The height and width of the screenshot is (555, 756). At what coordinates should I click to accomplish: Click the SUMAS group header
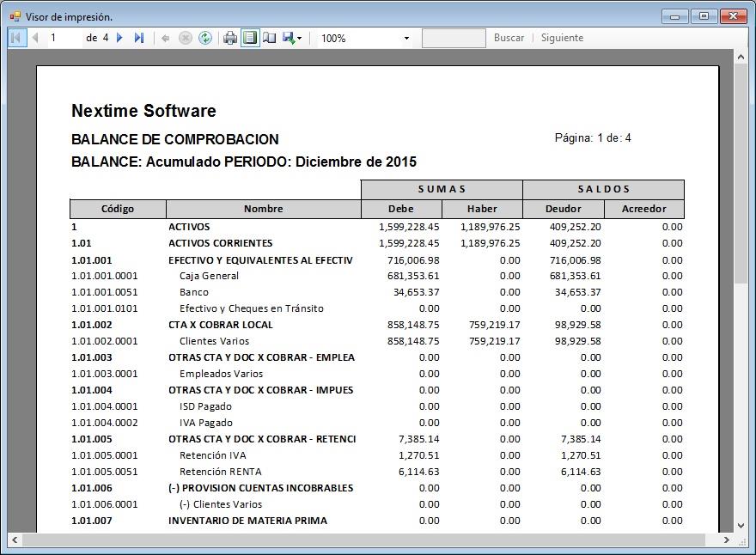click(x=442, y=189)
